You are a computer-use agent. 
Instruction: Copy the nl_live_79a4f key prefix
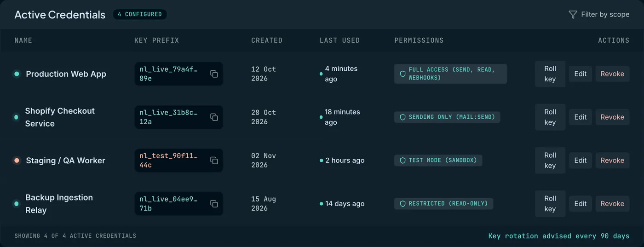coord(214,74)
